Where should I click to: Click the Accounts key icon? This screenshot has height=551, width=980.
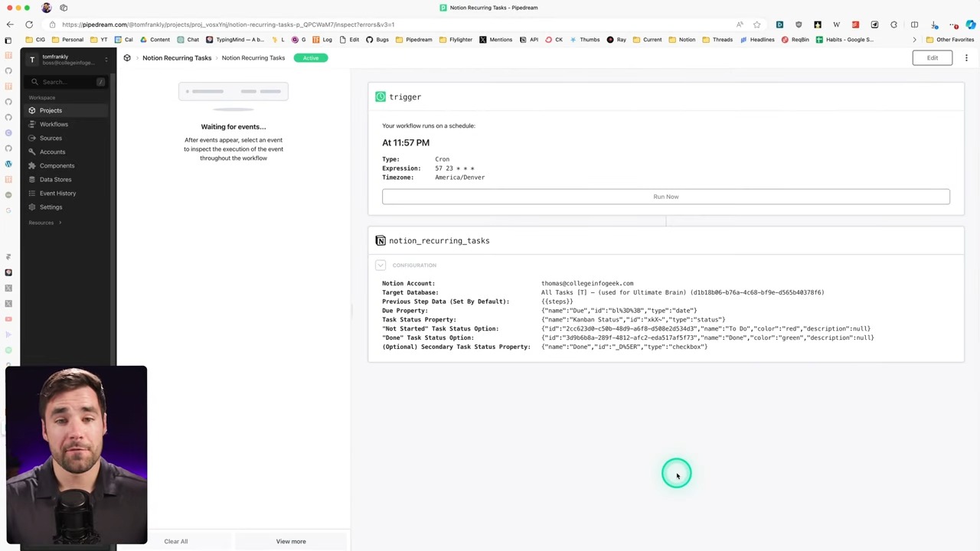click(32, 152)
